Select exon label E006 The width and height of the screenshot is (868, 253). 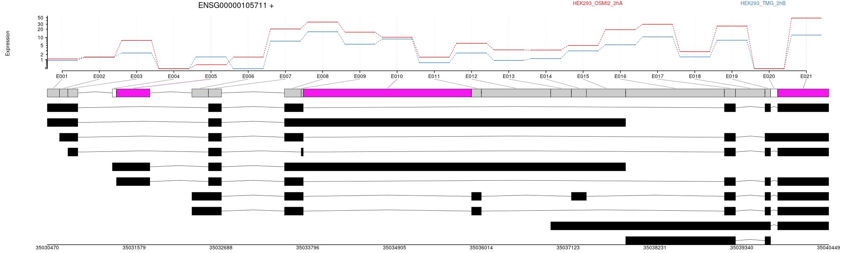point(248,76)
